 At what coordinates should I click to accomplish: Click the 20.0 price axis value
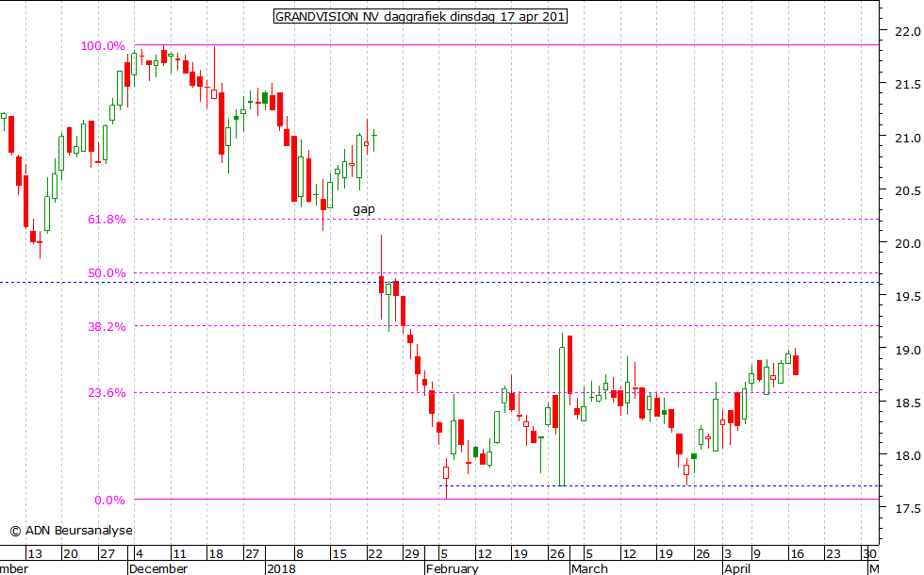click(907, 243)
